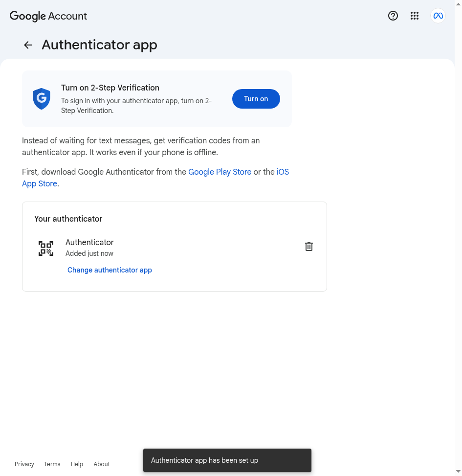This screenshot has height=476, width=462.
Task: Click the scrollbar down arrow
Action: click(x=458, y=472)
